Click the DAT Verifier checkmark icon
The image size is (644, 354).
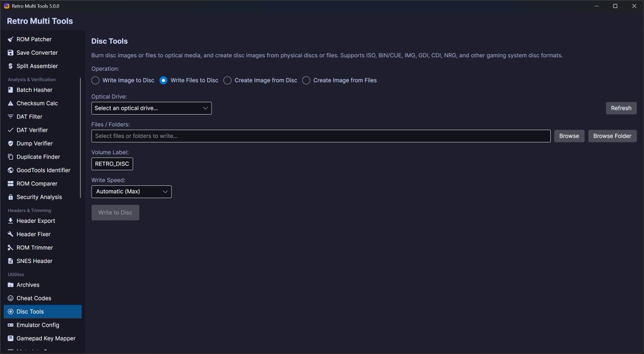[11, 130]
